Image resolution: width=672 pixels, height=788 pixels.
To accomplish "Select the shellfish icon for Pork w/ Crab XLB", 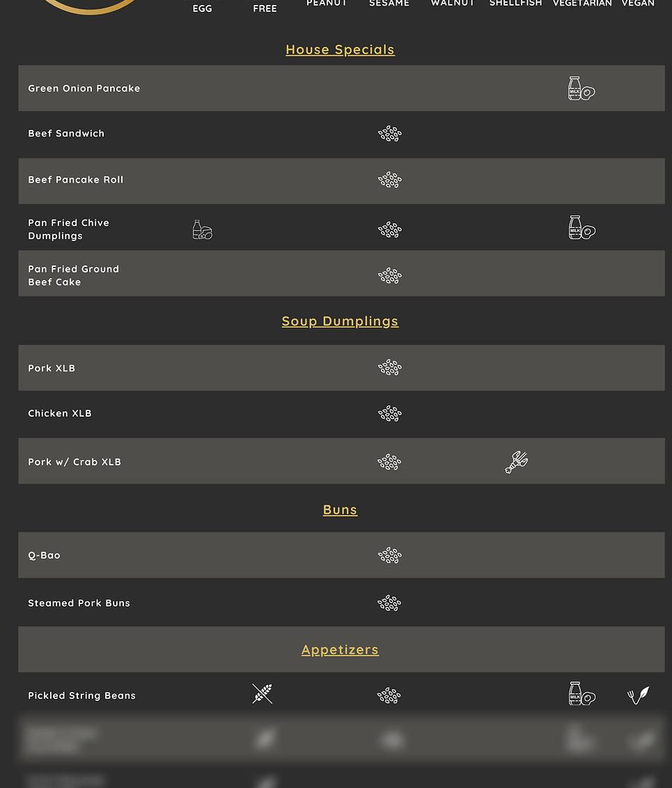I will pos(517,462).
